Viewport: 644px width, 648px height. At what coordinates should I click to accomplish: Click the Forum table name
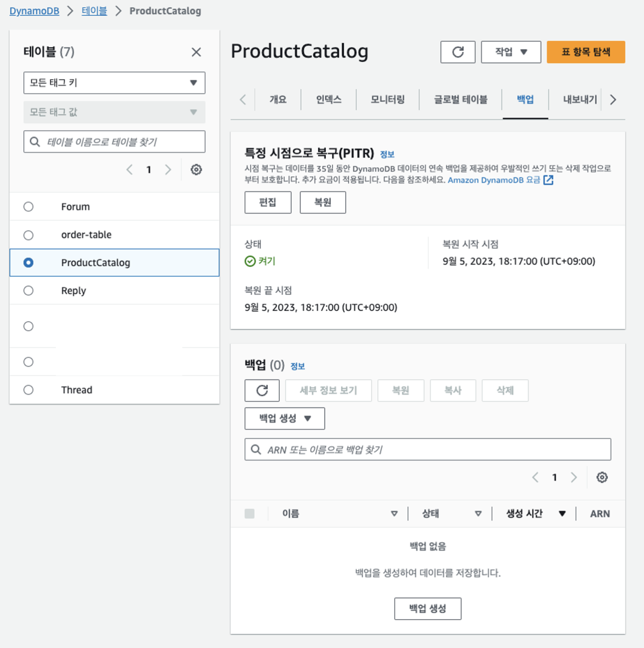coord(75,207)
